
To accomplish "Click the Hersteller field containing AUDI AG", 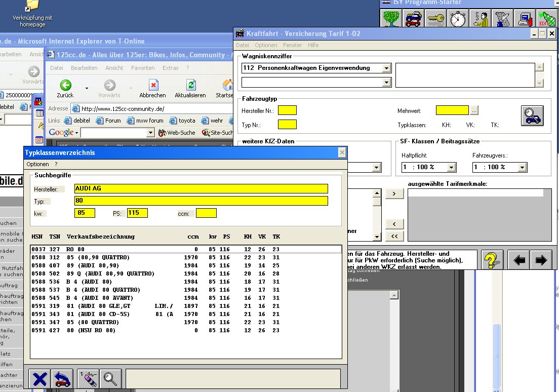I will [x=201, y=189].
